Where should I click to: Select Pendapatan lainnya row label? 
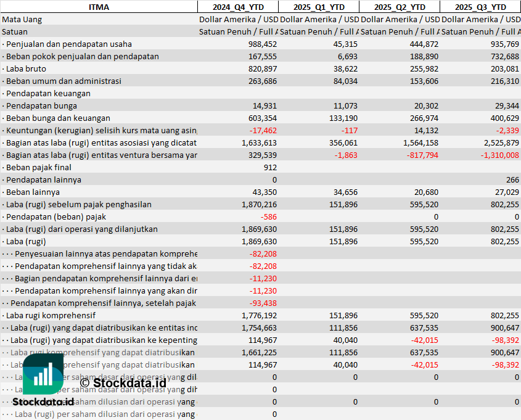point(44,179)
